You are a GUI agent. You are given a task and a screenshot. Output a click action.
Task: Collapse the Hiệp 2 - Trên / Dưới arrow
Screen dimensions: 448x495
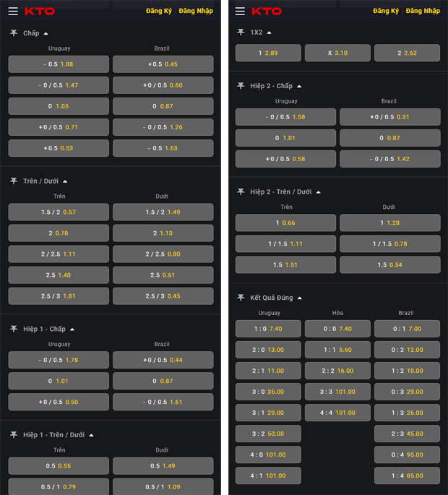(318, 191)
